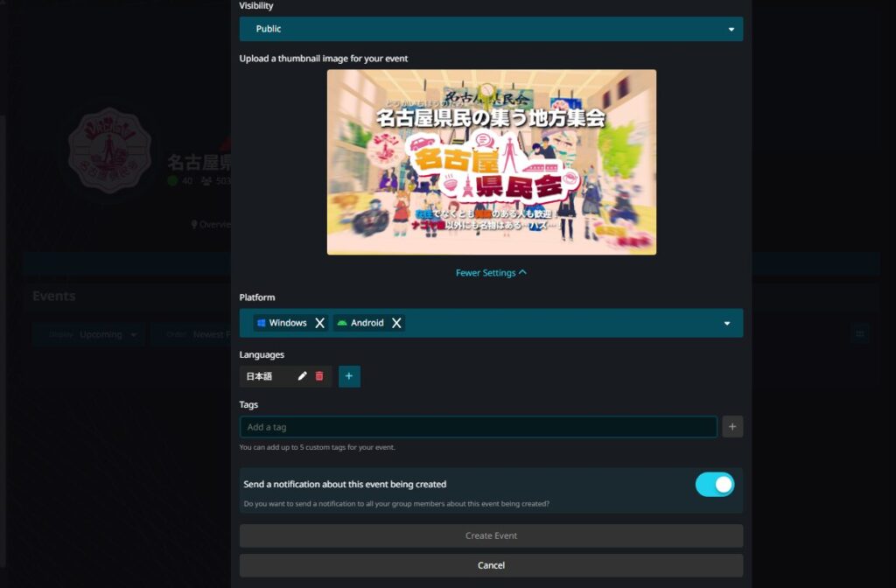Remove the Android platform tag
896x588 pixels.
[x=396, y=323]
